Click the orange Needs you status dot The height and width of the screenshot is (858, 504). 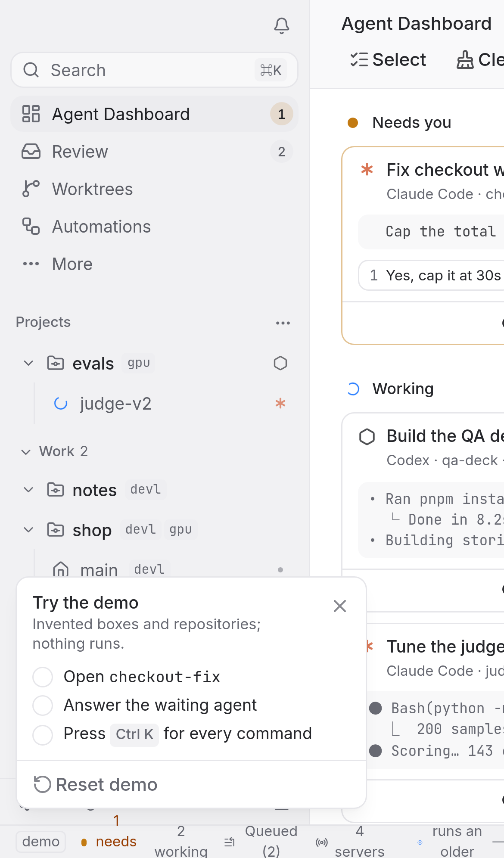pos(353,123)
